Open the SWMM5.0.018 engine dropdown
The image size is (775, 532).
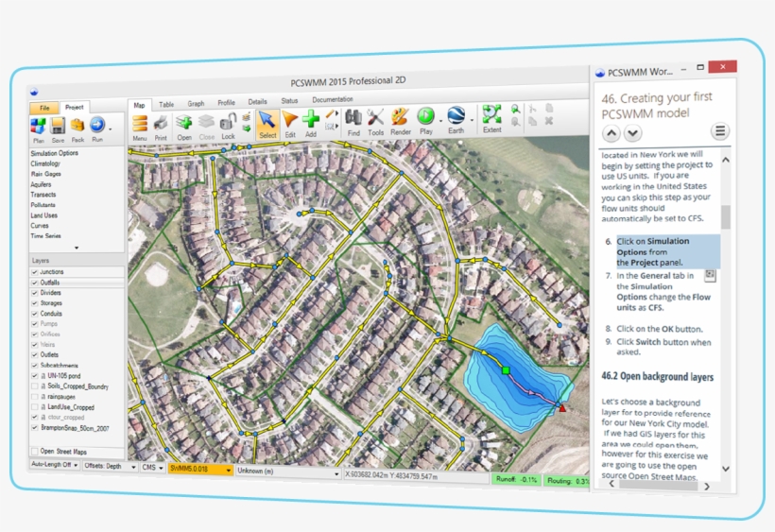pos(200,469)
